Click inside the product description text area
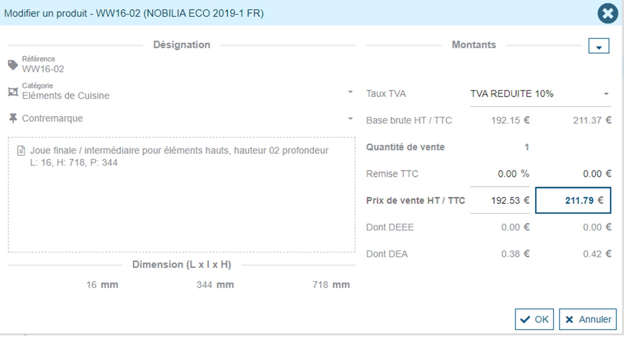Image resolution: width=624 pixels, height=364 pixels. coord(181,202)
